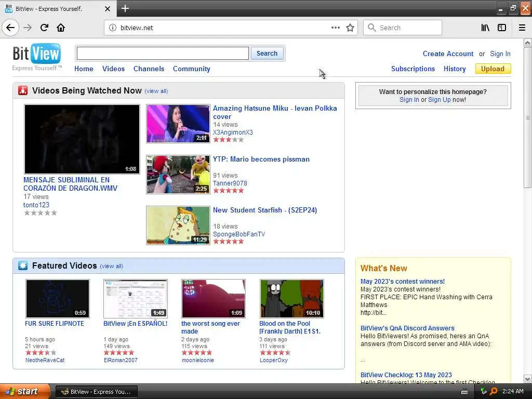Visit SpongeBobFanTV channel
The image size is (532, 399).
pos(239,234)
